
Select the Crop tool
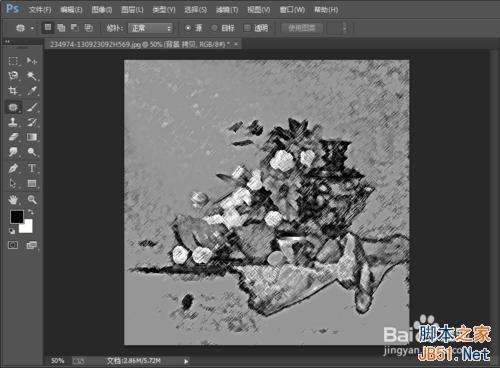pos(13,91)
